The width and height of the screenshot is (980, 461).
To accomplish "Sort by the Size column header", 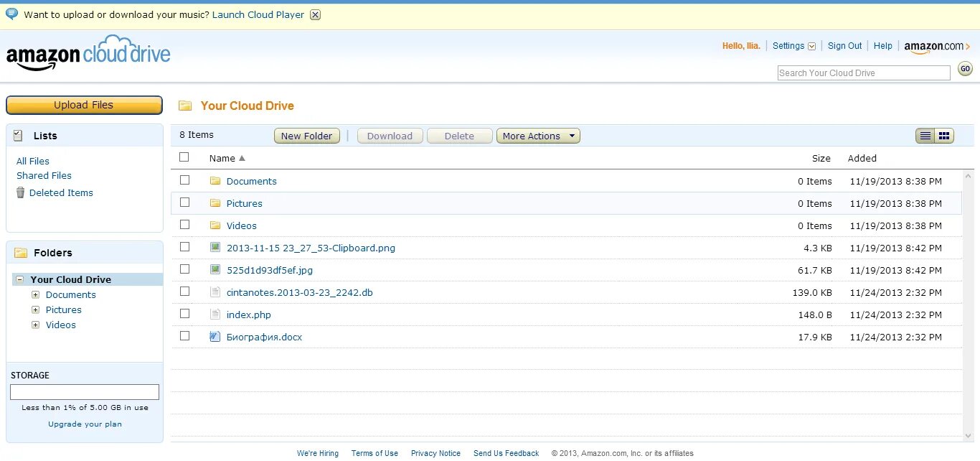I will pyautogui.click(x=821, y=158).
